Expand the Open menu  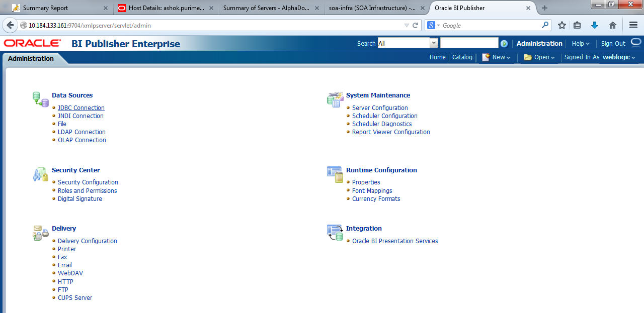click(539, 57)
